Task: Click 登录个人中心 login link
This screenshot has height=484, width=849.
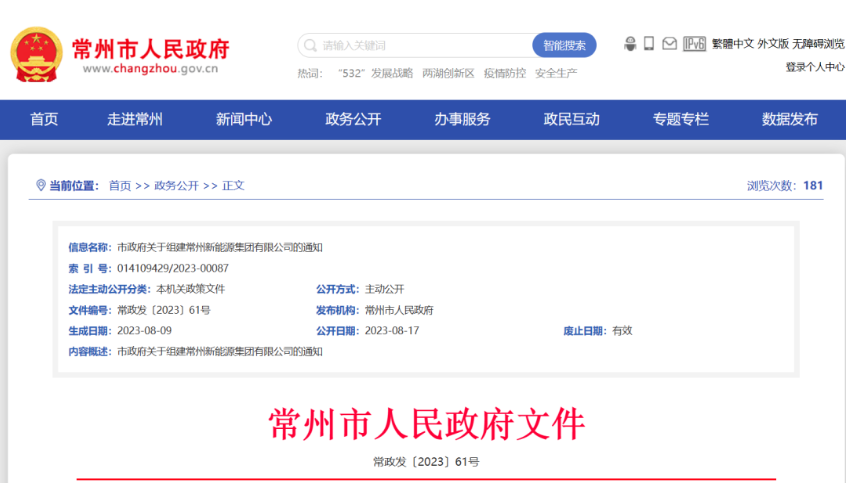Action: pyautogui.click(x=814, y=67)
